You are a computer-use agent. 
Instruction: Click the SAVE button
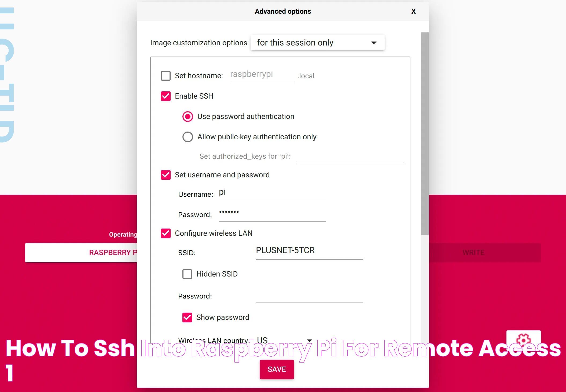pyautogui.click(x=277, y=369)
